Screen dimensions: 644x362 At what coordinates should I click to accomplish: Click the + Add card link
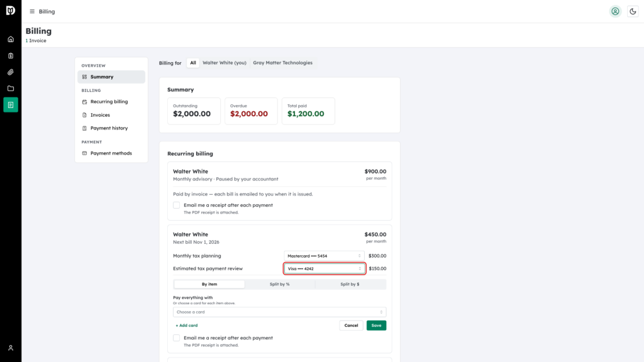[x=186, y=326]
